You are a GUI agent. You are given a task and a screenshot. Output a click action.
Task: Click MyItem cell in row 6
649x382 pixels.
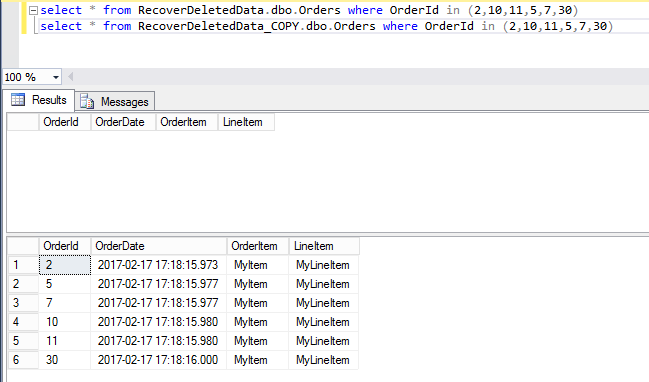[x=257, y=360]
